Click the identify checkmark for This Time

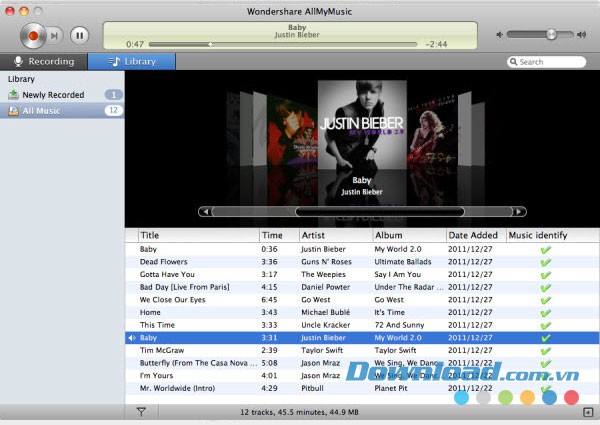click(546, 326)
